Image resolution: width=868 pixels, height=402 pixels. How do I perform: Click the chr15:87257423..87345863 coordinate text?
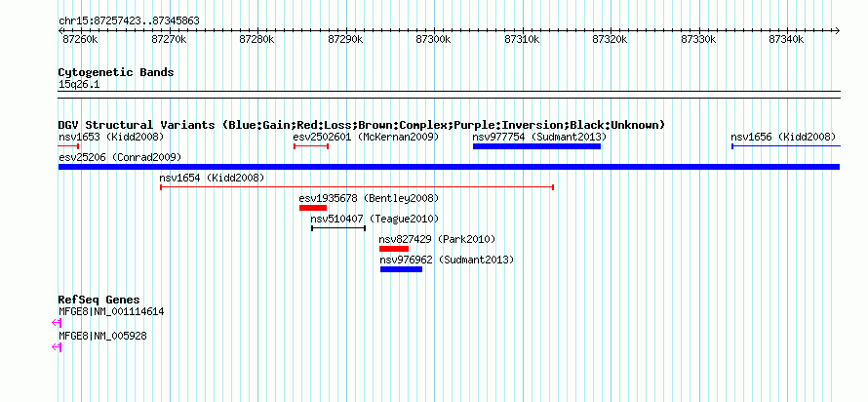point(129,21)
